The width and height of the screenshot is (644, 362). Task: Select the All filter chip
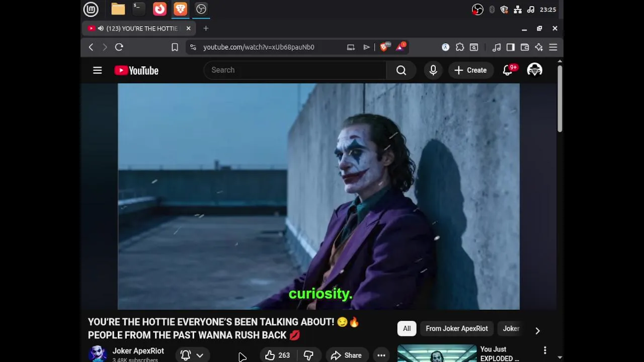(407, 328)
